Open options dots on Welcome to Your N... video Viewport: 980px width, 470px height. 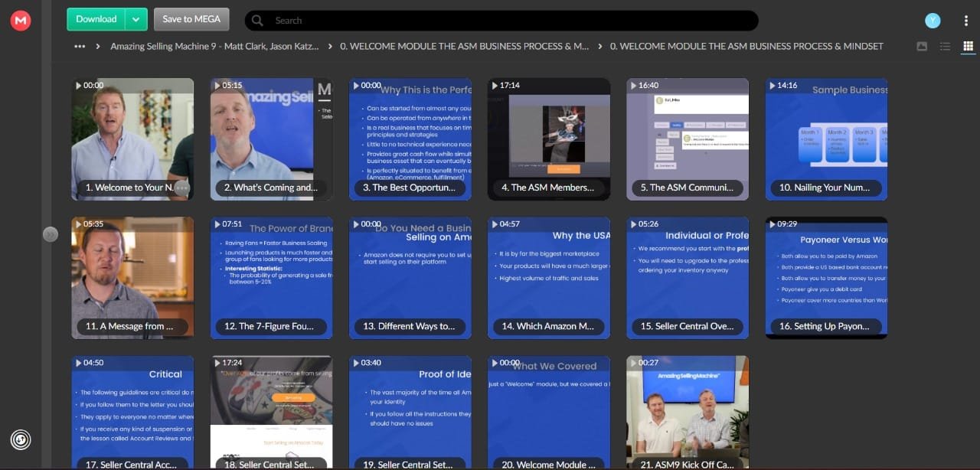181,188
